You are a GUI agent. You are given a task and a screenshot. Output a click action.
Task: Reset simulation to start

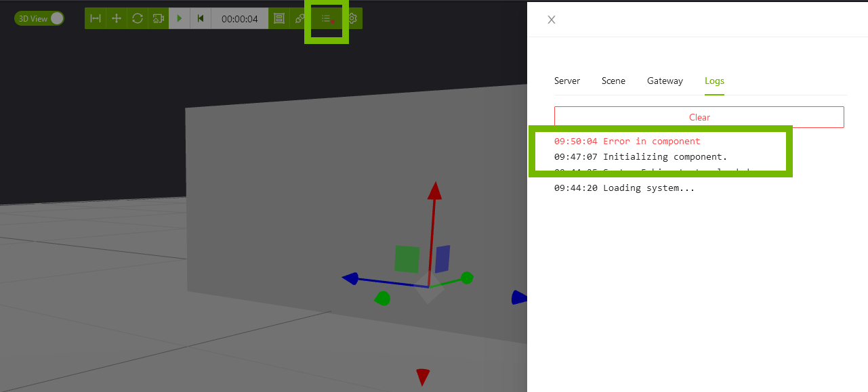201,18
